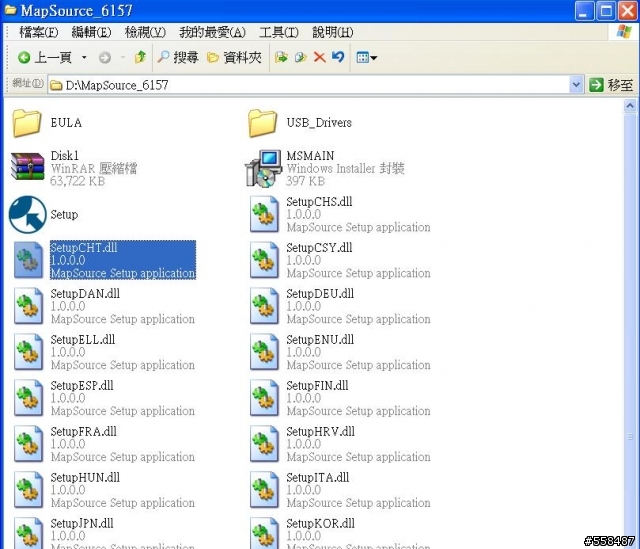640x549 pixels.
Task: Delete selection with red X icon
Action: [320, 57]
